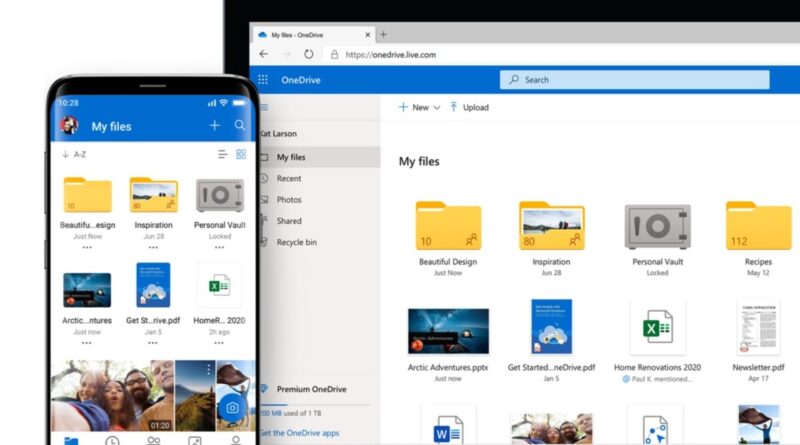The width and height of the screenshot is (800, 445).
Task: Open the app launcher grid beside OneDrive
Action: pos(263,80)
